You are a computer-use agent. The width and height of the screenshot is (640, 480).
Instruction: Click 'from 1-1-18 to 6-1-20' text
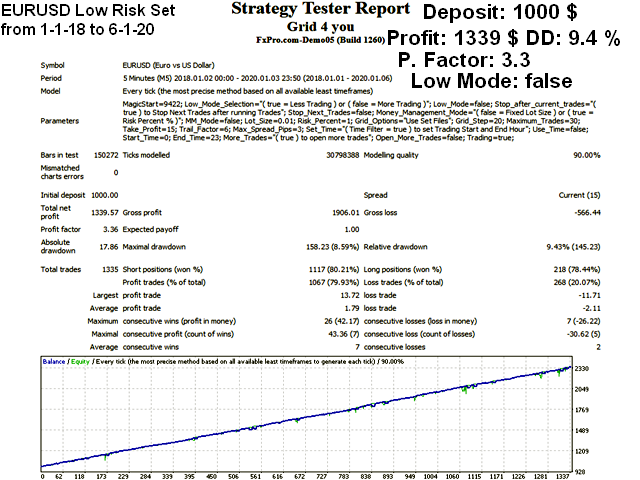[78, 29]
